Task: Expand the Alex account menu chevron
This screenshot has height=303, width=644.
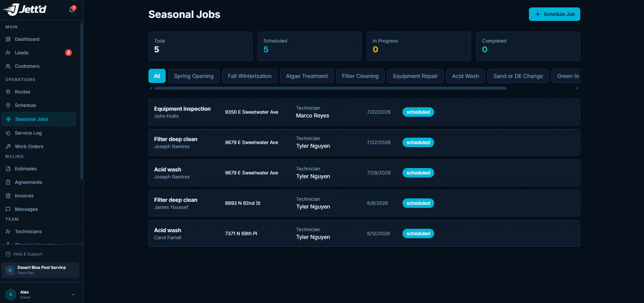Action: click(x=73, y=295)
